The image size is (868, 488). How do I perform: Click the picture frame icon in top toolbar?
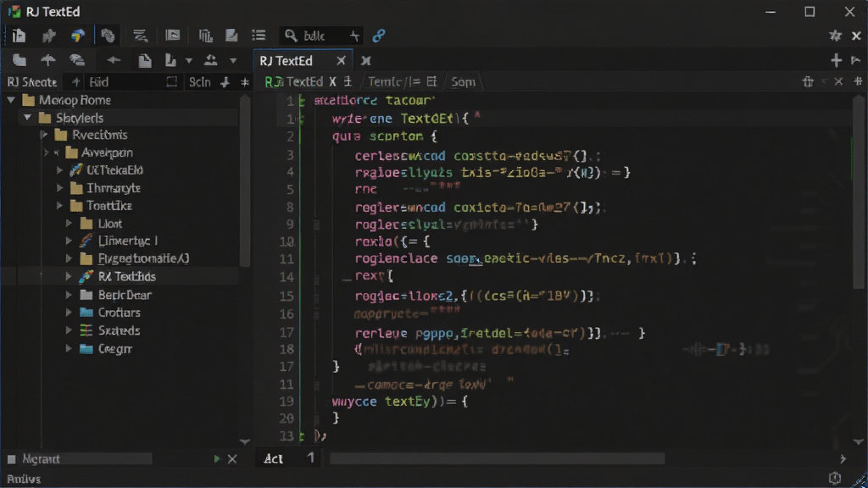(x=173, y=36)
